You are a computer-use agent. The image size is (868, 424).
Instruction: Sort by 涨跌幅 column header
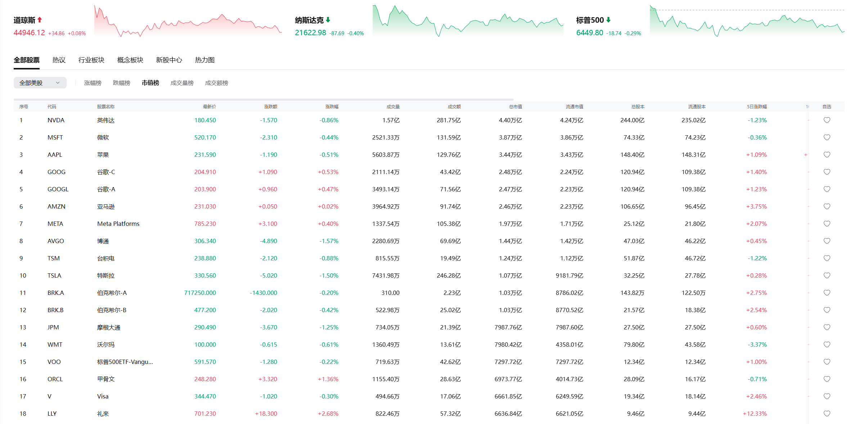point(332,107)
